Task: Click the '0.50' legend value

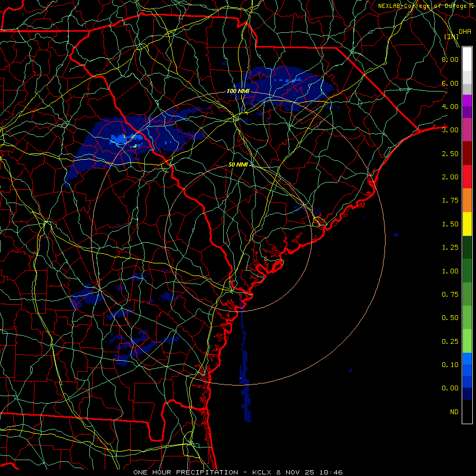Action: [450, 318]
